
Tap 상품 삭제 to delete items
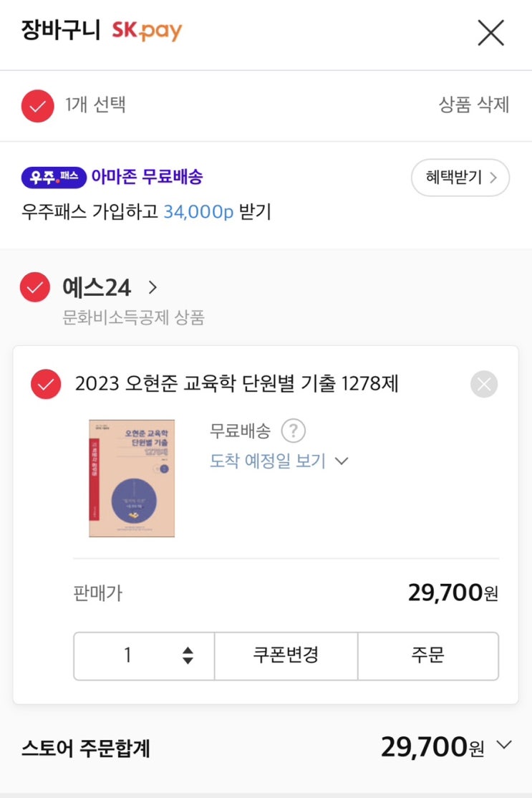[473, 105]
